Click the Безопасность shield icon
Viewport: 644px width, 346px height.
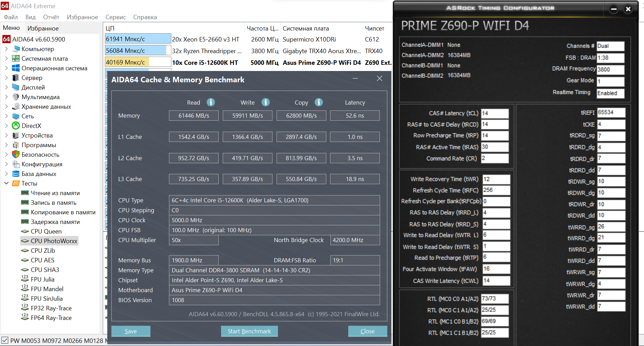(16, 155)
